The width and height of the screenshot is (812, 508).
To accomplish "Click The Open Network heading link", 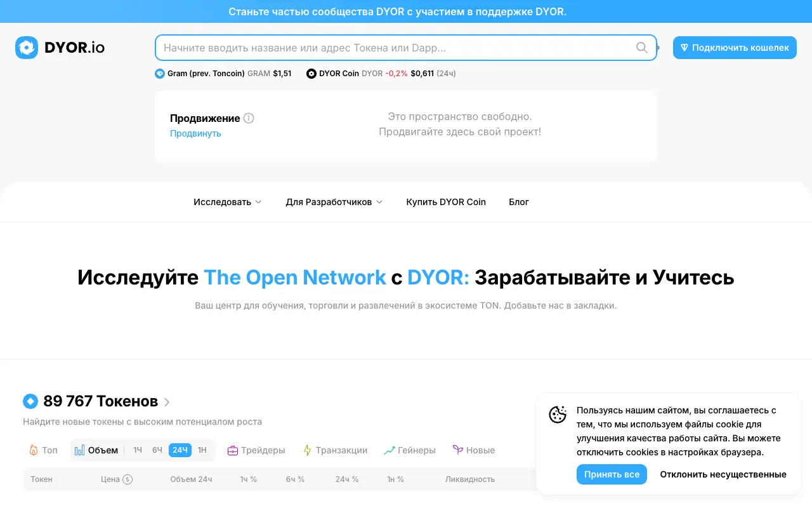I will pos(294,277).
